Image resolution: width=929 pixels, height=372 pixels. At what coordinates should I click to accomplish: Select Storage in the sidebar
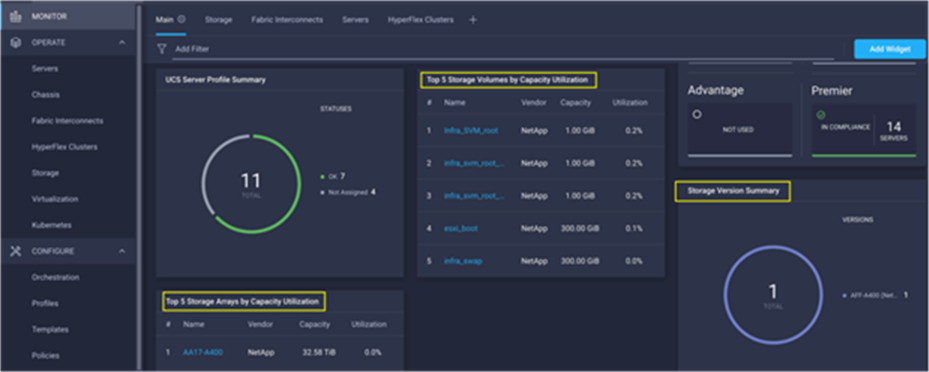[x=45, y=173]
